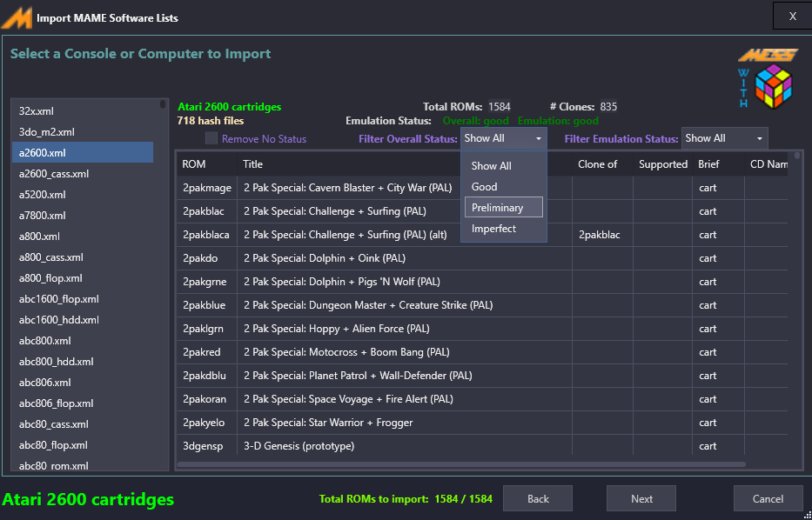Select abc1600_hdd.xml in the list
The image size is (812, 520).
[83, 320]
